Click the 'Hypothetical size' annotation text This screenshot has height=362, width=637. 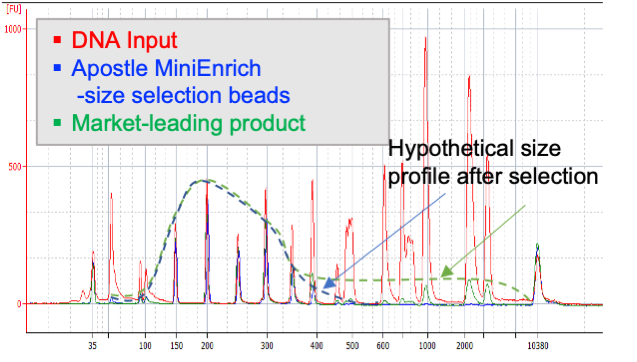pos(474,149)
